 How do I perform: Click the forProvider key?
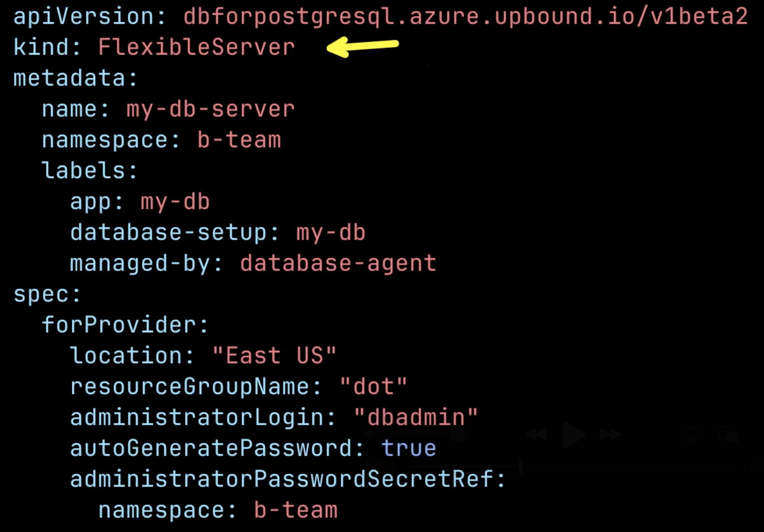125,325
